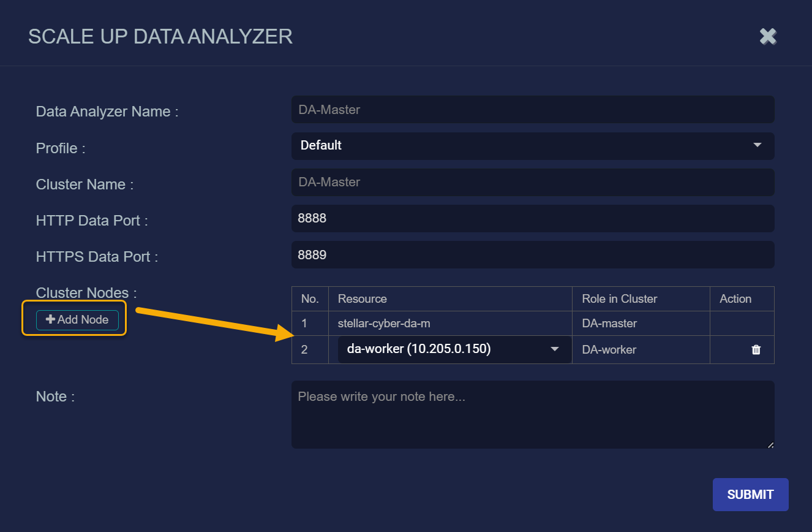Focus the HTTP Data Port field with 8888
This screenshot has width=812, height=532.
(532, 218)
